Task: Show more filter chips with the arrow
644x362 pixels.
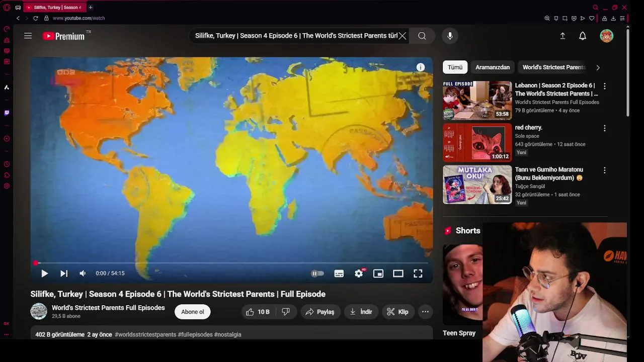Action: pyautogui.click(x=598, y=67)
